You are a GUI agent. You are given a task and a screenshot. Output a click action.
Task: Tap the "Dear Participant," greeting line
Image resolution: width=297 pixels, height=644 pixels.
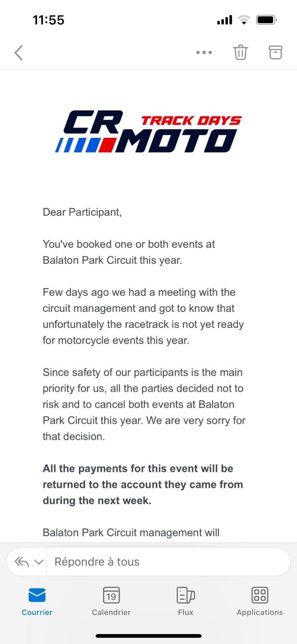click(82, 212)
